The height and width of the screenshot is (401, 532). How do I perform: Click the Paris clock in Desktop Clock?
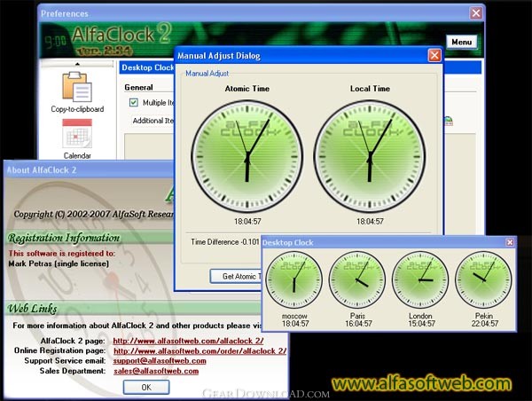click(x=357, y=280)
